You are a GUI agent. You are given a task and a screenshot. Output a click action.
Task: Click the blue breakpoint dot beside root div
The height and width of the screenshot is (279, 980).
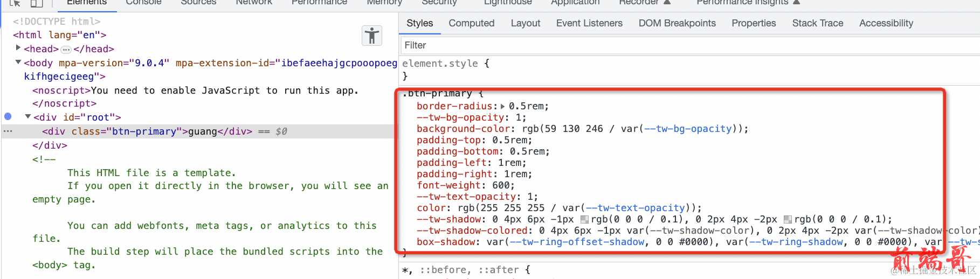[x=8, y=116]
